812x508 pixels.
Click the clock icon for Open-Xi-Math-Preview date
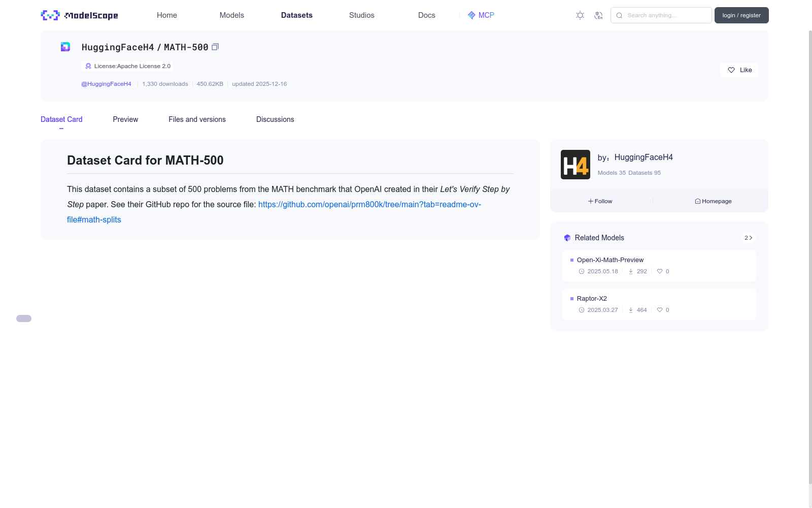click(582, 271)
